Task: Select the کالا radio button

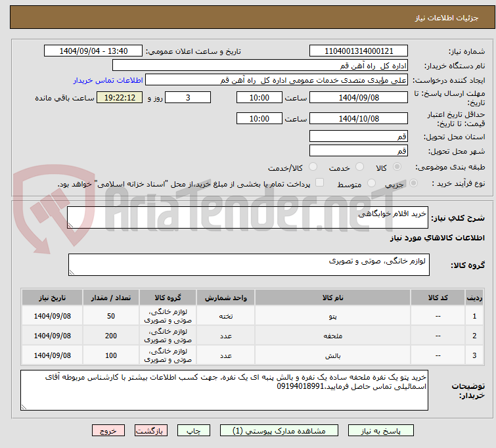Action: click(x=397, y=167)
